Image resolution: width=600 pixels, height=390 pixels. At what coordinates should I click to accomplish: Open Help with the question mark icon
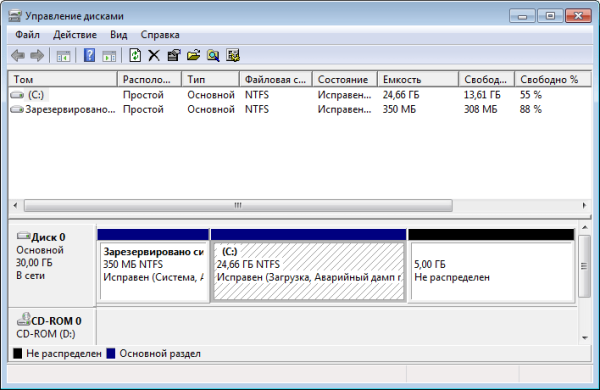click(x=89, y=55)
